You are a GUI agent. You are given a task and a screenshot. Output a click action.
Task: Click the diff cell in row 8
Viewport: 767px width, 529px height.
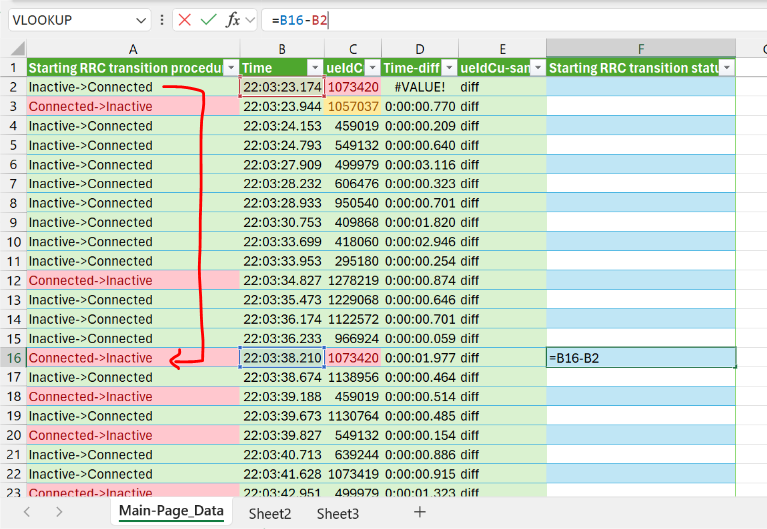coord(502,203)
